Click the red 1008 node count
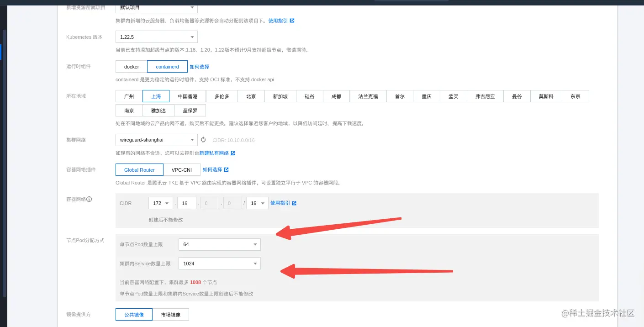 tap(195, 282)
